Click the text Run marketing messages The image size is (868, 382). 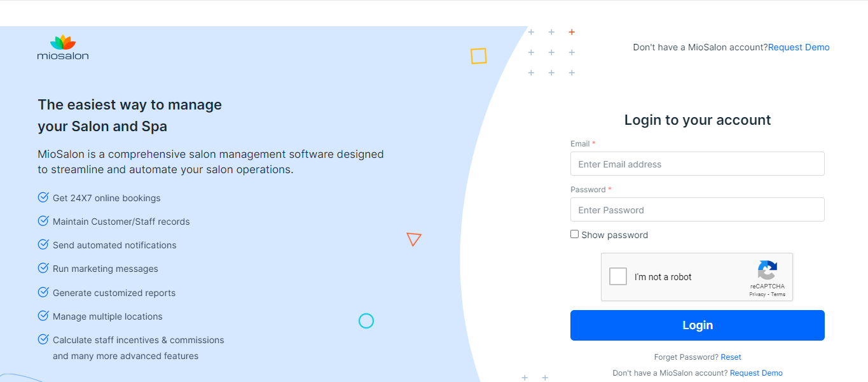point(106,269)
